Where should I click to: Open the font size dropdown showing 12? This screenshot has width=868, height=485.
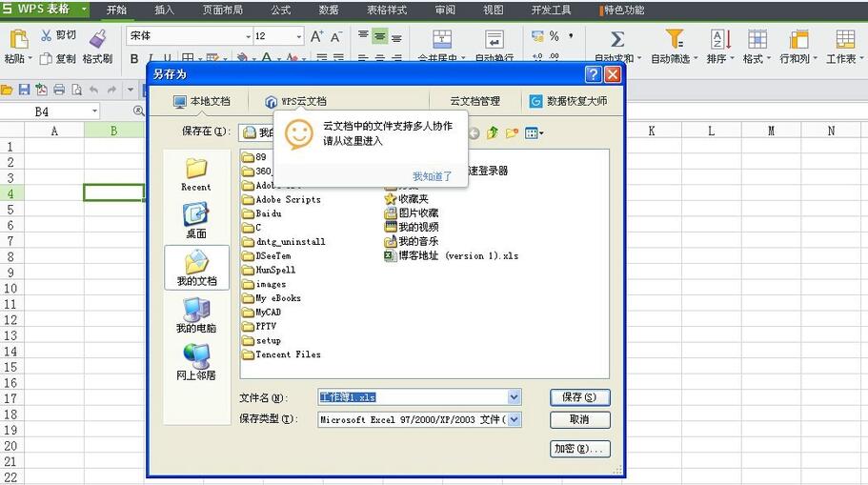pyautogui.click(x=299, y=36)
